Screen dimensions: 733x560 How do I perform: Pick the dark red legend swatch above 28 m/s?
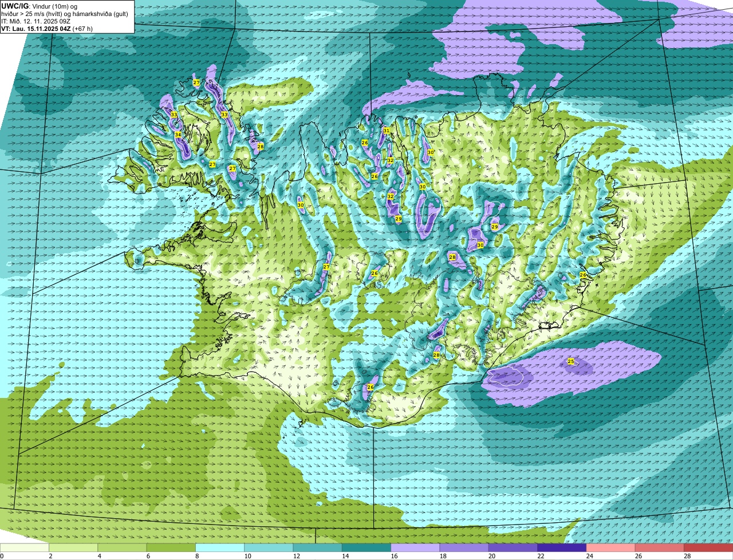point(708,547)
